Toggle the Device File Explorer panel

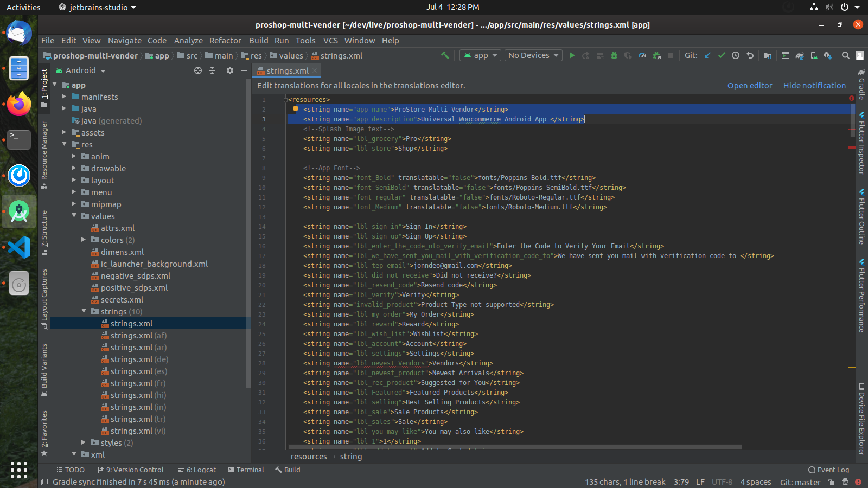[861, 419]
